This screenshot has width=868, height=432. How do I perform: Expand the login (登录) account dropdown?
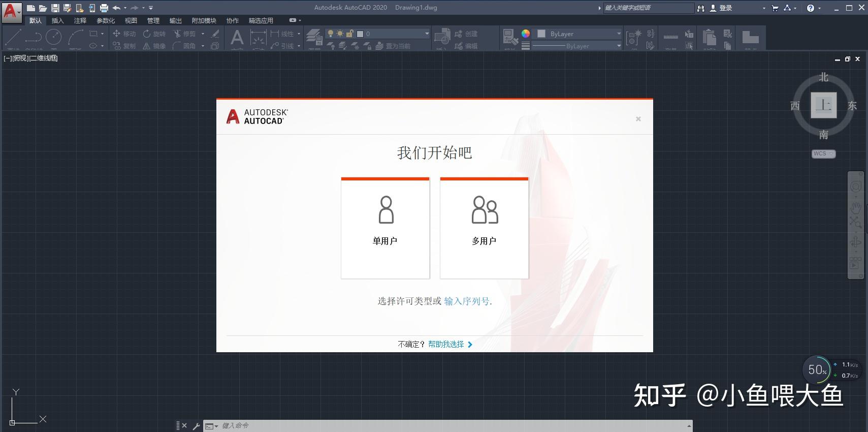(764, 8)
